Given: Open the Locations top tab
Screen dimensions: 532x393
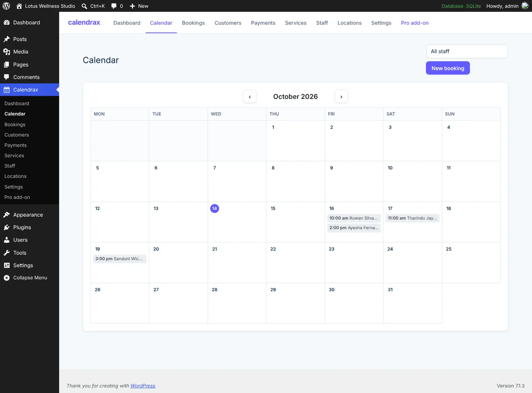Looking at the screenshot, I should point(350,23).
